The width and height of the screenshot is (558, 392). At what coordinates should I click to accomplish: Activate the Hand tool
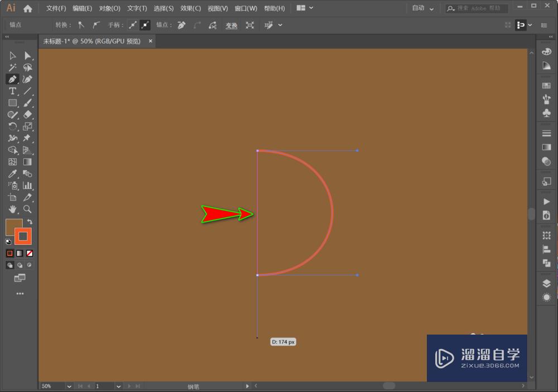coord(12,209)
